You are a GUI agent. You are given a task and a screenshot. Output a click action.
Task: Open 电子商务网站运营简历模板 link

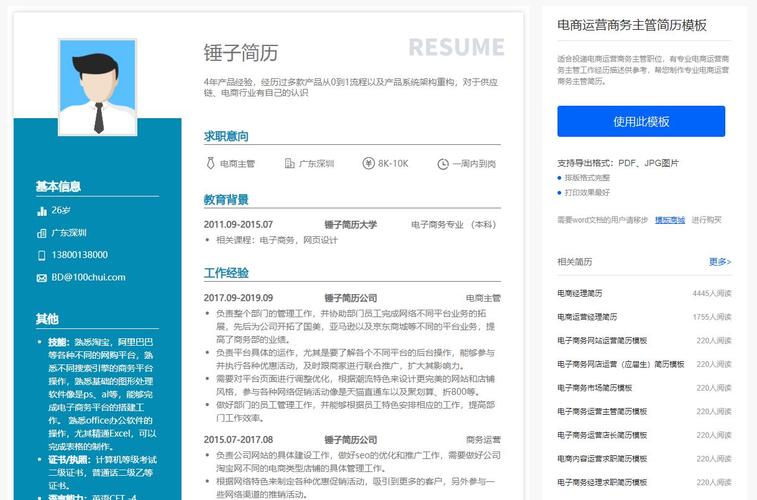click(x=601, y=341)
